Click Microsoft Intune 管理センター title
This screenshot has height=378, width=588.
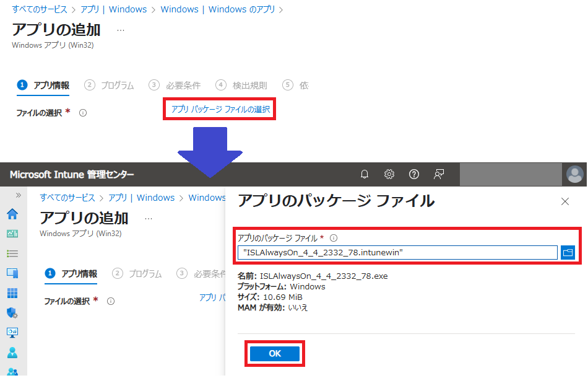click(72, 175)
